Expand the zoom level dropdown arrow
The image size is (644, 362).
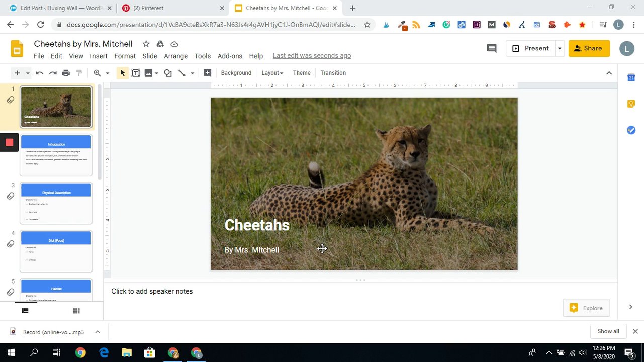(x=107, y=73)
